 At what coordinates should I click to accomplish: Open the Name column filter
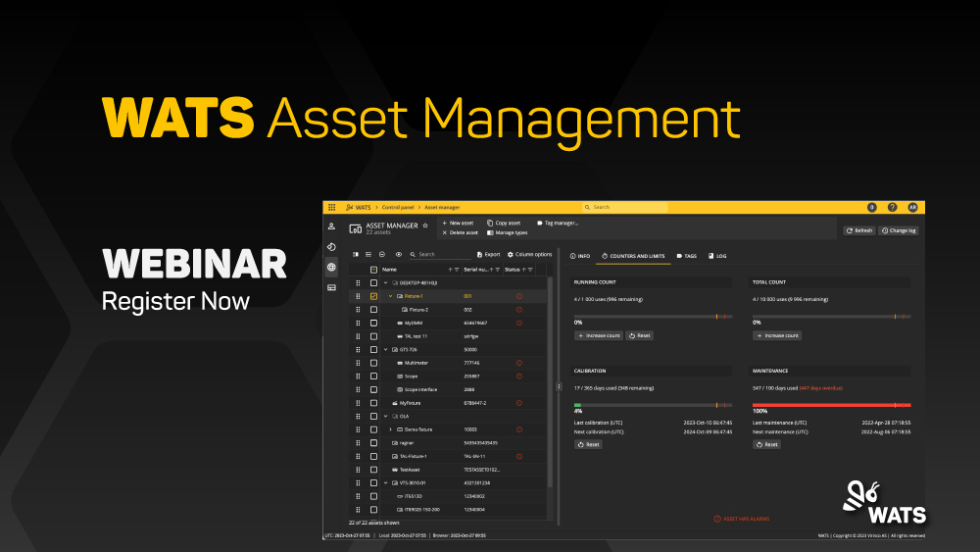pyautogui.click(x=457, y=270)
